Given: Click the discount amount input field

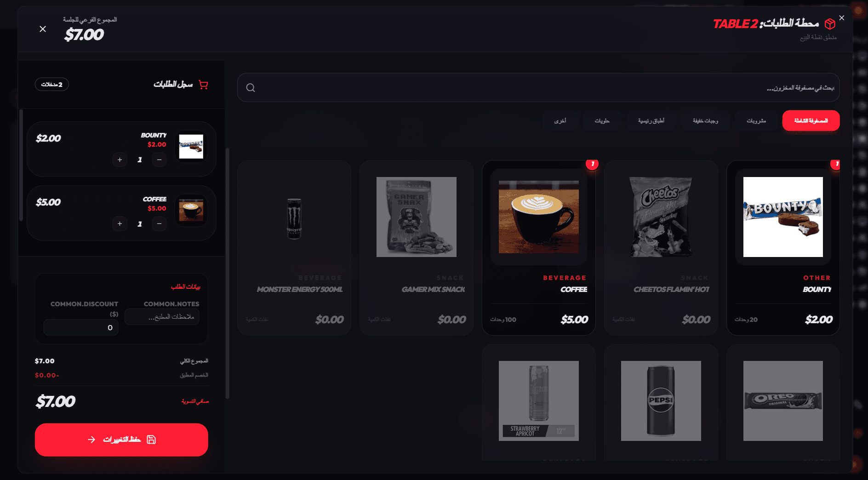Looking at the screenshot, I should click(x=81, y=327).
